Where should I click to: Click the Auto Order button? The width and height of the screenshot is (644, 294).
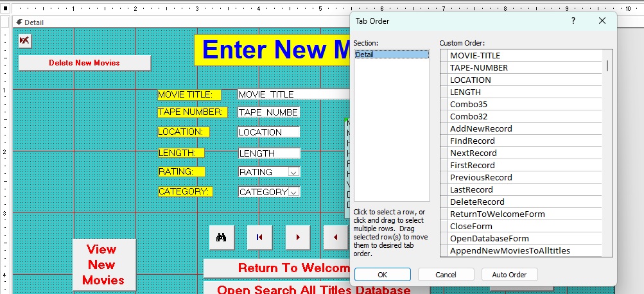pos(509,275)
